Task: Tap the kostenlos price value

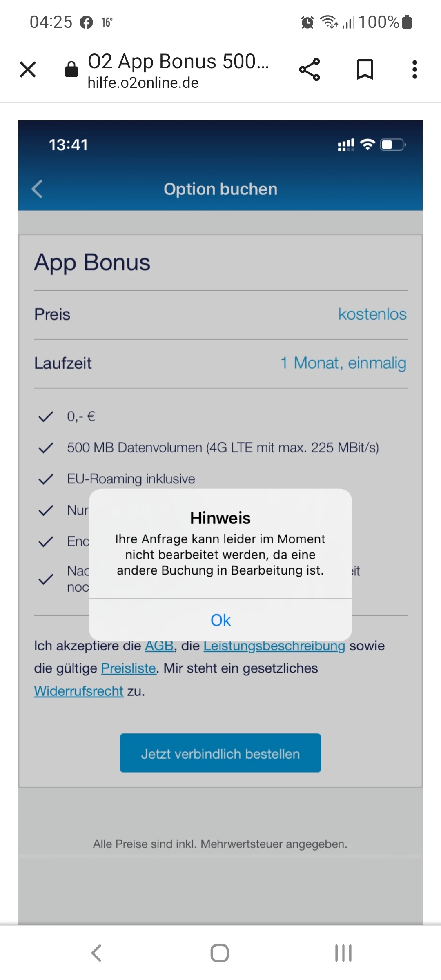Action: 372,314
